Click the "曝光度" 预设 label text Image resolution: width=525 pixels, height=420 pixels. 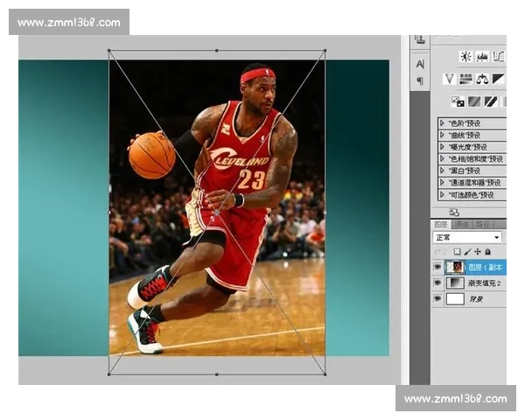pos(468,147)
